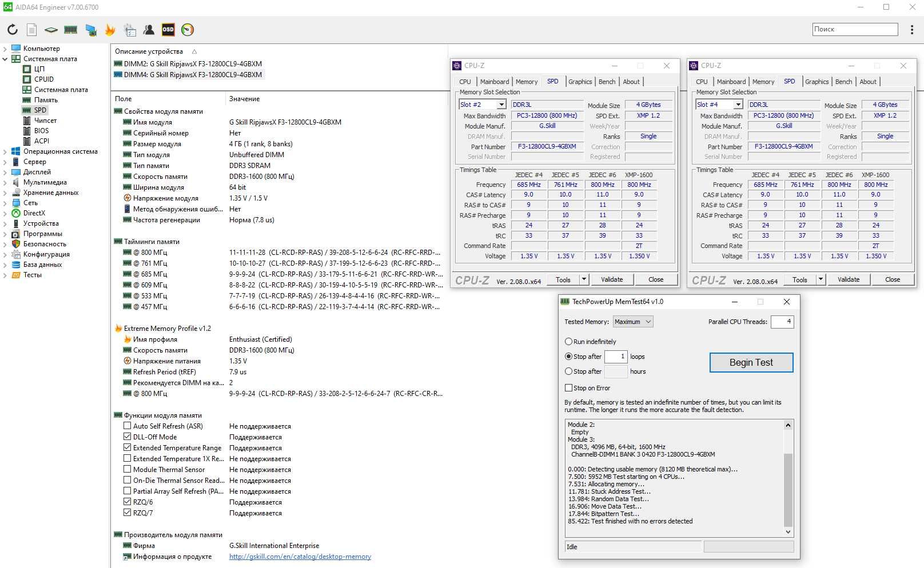924x568 pixels.
Task: Expand Операционная система tree node
Action: (x=5, y=152)
